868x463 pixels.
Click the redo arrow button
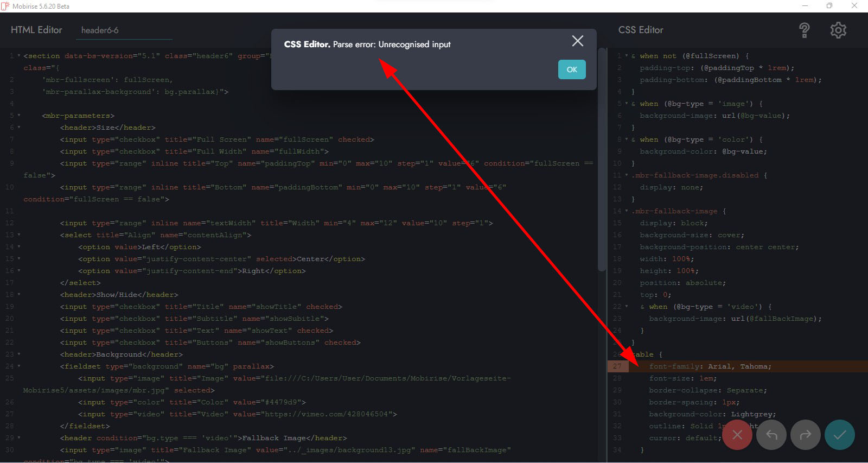point(806,435)
